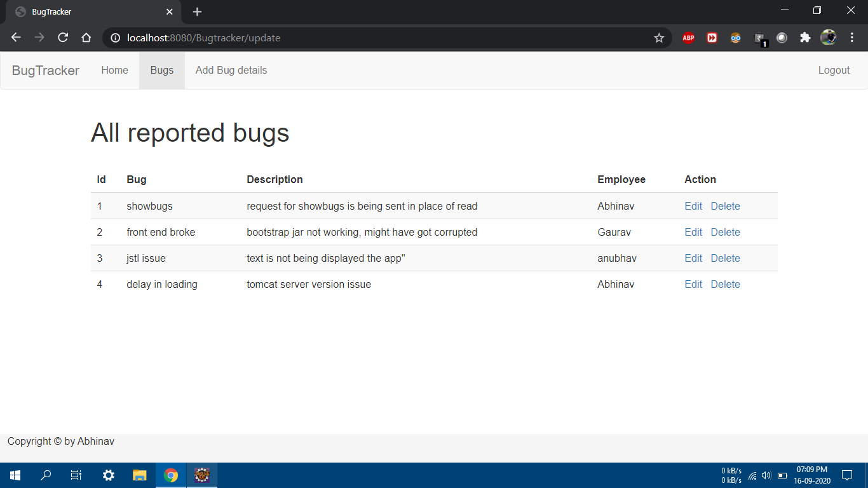868x488 pixels.
Task: Click the browser home icon
Action: pos(86,37)
